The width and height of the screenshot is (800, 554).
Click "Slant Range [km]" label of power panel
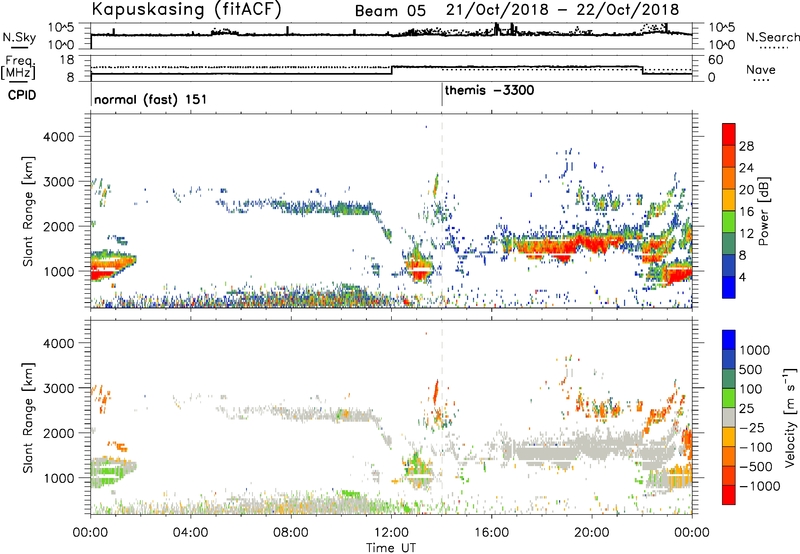coord(28,211)
